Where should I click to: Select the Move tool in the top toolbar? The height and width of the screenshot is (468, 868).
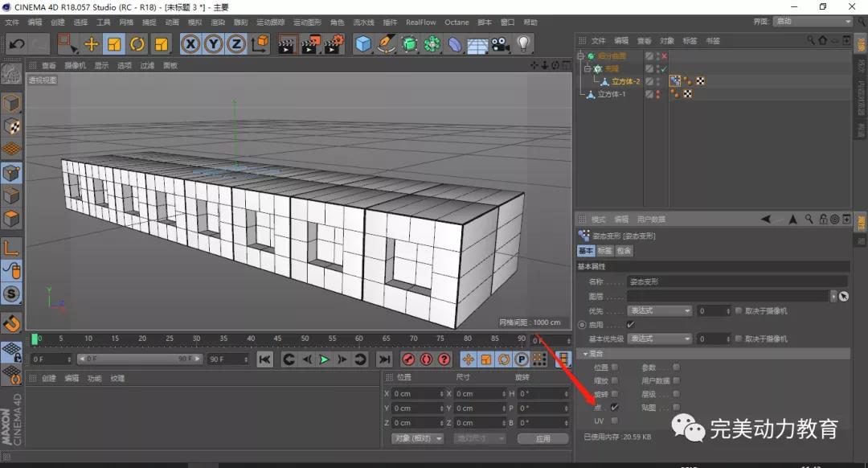point(91,44)
